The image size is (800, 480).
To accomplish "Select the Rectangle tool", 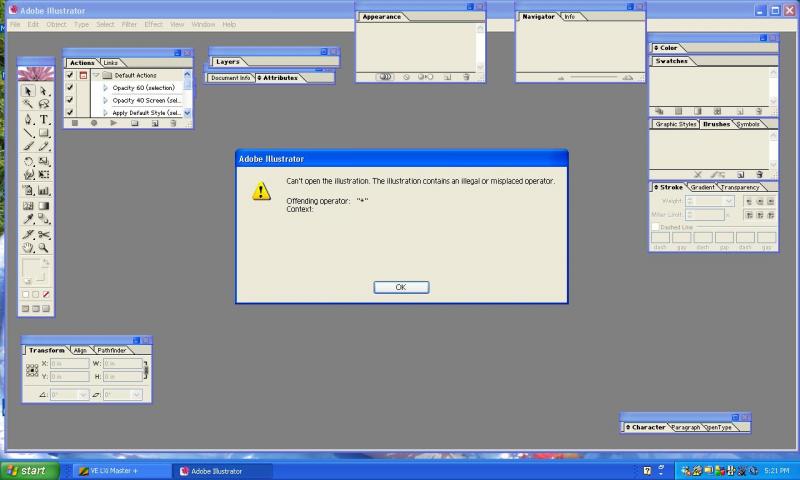I will tap(44, 133).
